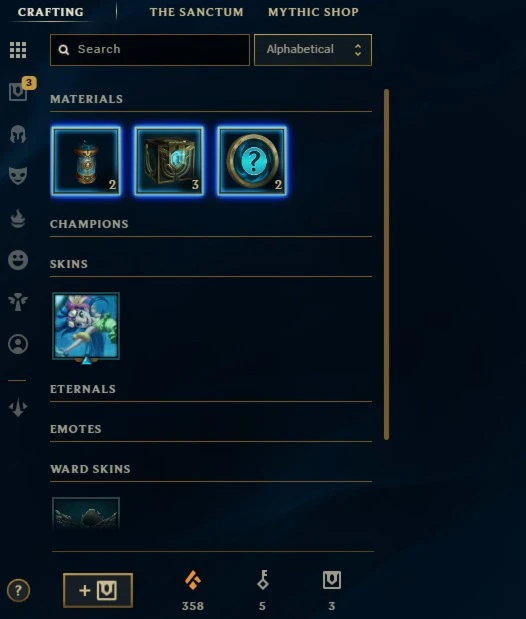Open the Mythic Shop tab
Screen dimensions: 526x619
tap(313, 12)
